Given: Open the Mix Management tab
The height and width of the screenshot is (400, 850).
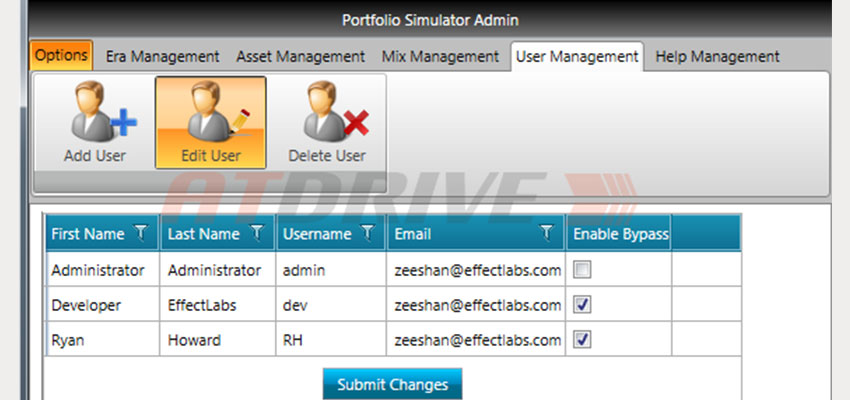Looking at the screenshot, I should tap(440, 56).
